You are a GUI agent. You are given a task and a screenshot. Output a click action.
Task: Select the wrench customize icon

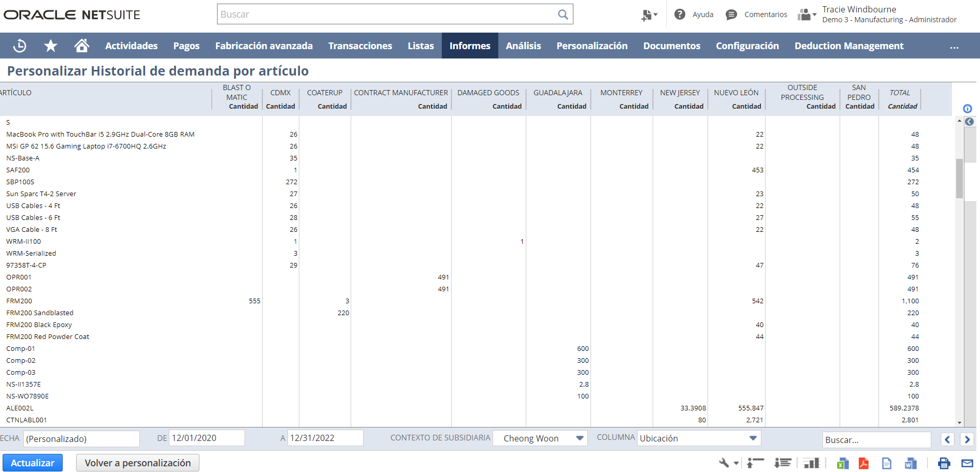tap(724, 462)
